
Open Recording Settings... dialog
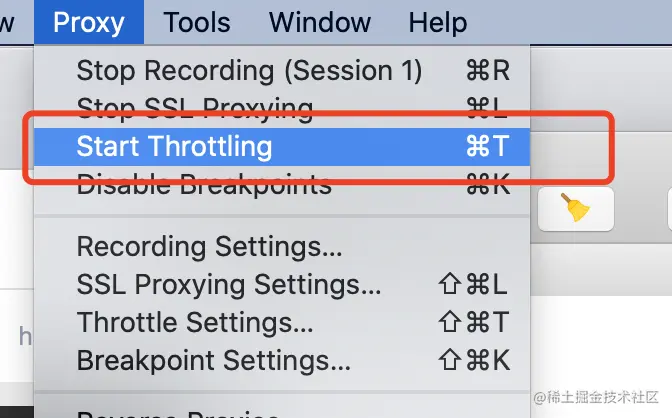click(282, 247)
